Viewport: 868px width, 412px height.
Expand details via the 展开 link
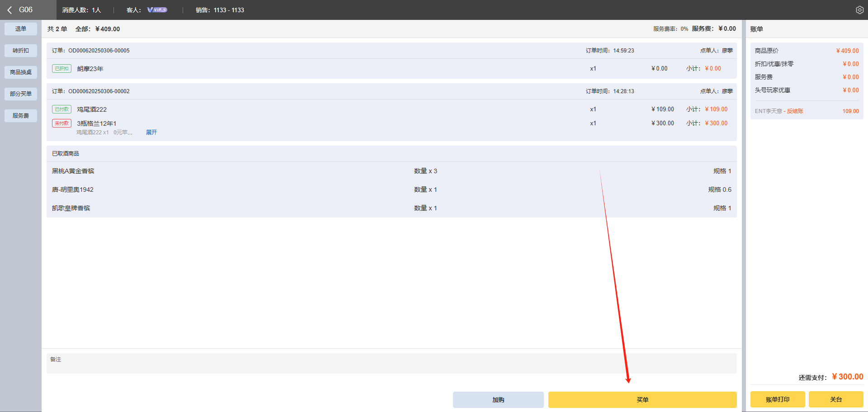tap(151, 133)
